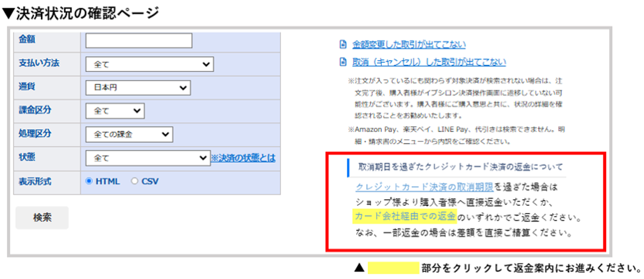
Task: Open the 支払い方法 dropdown
Action: pos(150,64)
